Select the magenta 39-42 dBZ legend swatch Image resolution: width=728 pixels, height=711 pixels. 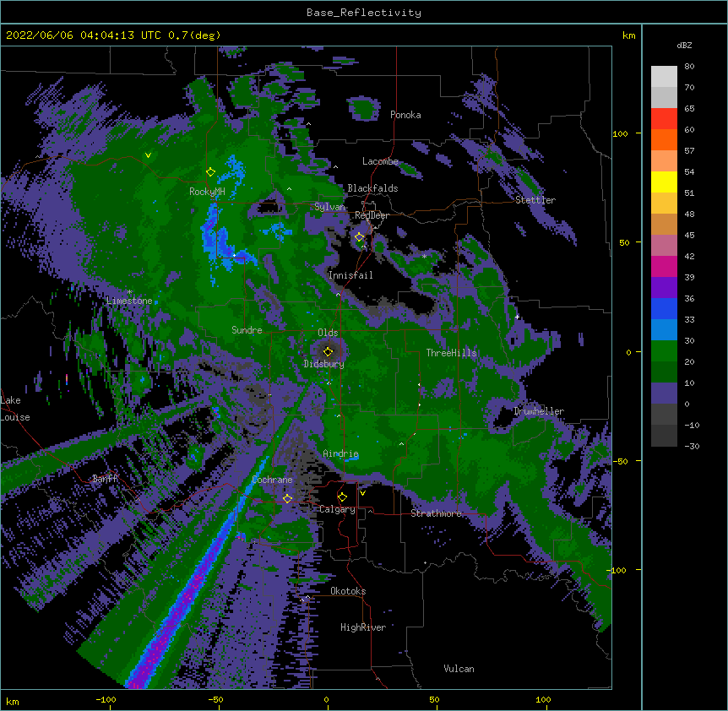(x=664, y=266)
